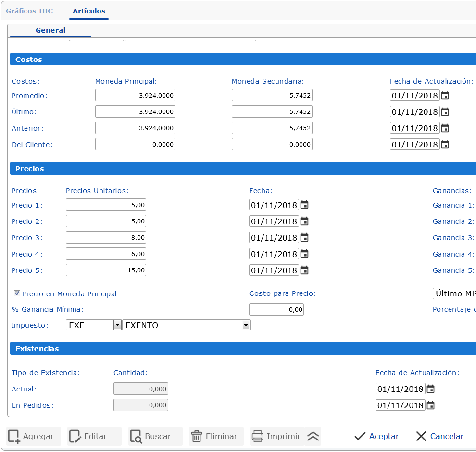Select the General sub-tab

point(50,30)
